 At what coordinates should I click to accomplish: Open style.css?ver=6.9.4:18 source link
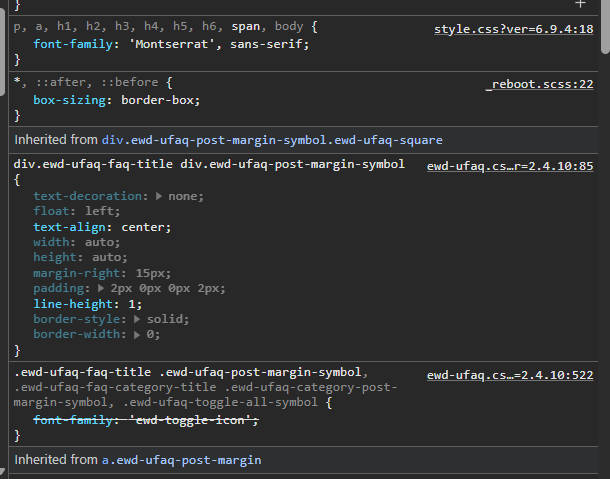(x=514, y=29)
